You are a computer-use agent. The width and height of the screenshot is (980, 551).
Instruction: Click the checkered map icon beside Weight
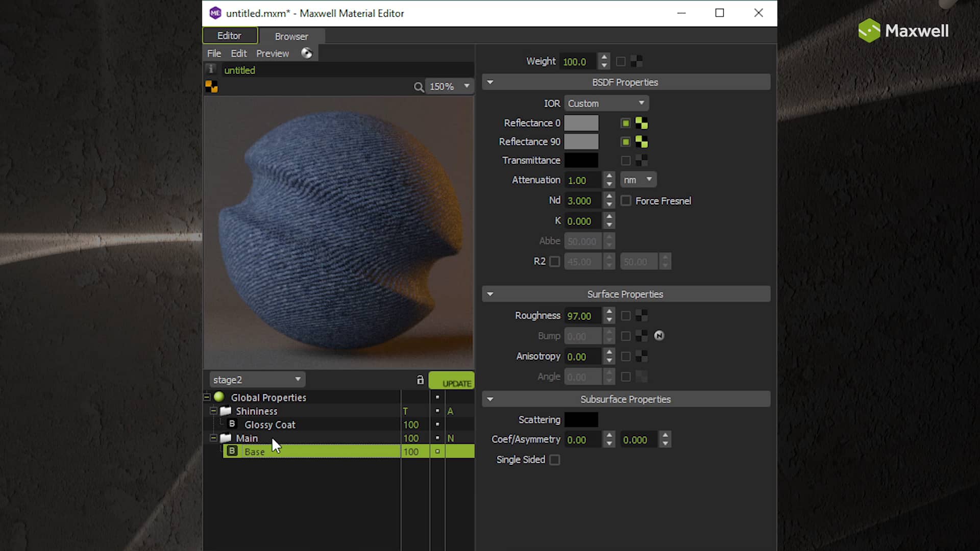click(636, 61)
